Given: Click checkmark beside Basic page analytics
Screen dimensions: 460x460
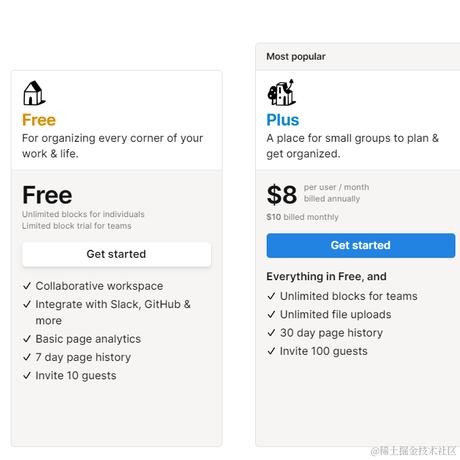Looking at the screenshot, I should (27, 339).
